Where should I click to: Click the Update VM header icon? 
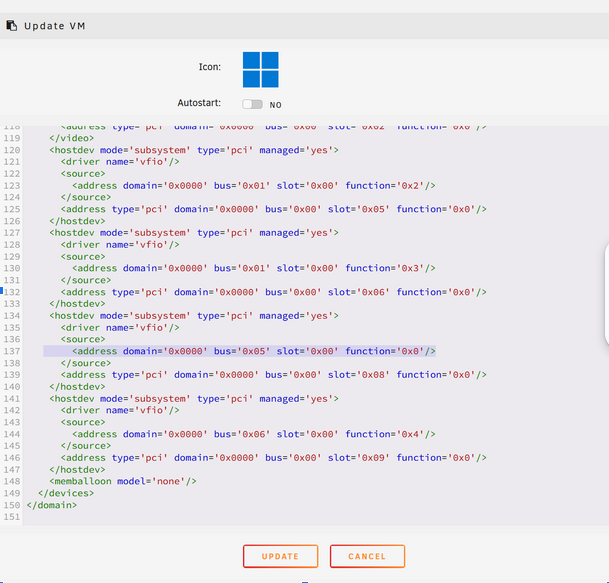[11, 25]
